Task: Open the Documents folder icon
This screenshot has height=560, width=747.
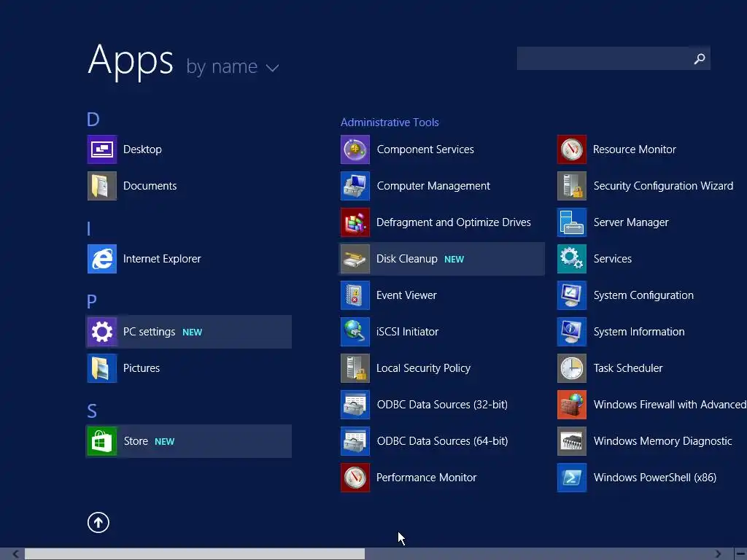Action: 102,186
